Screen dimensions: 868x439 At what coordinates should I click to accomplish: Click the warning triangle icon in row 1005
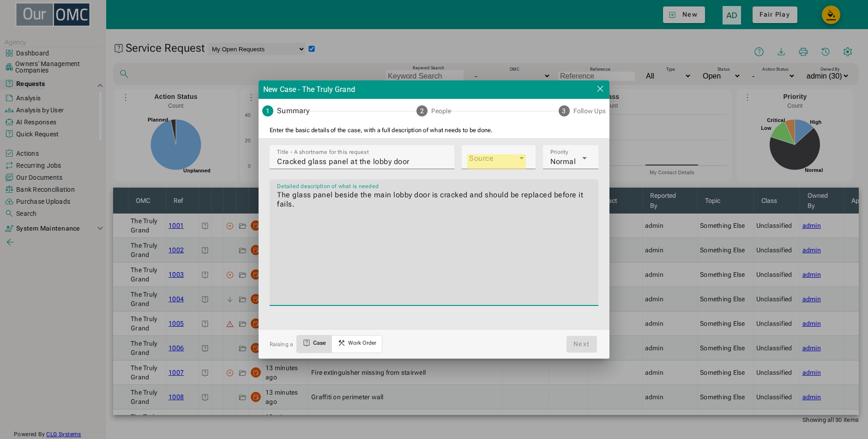[230, 324]
